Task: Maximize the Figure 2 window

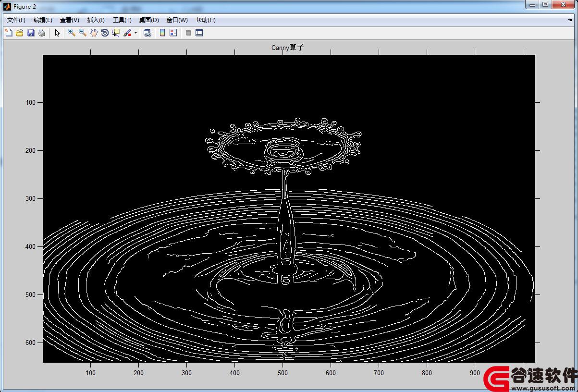Action: coord(545,4)
